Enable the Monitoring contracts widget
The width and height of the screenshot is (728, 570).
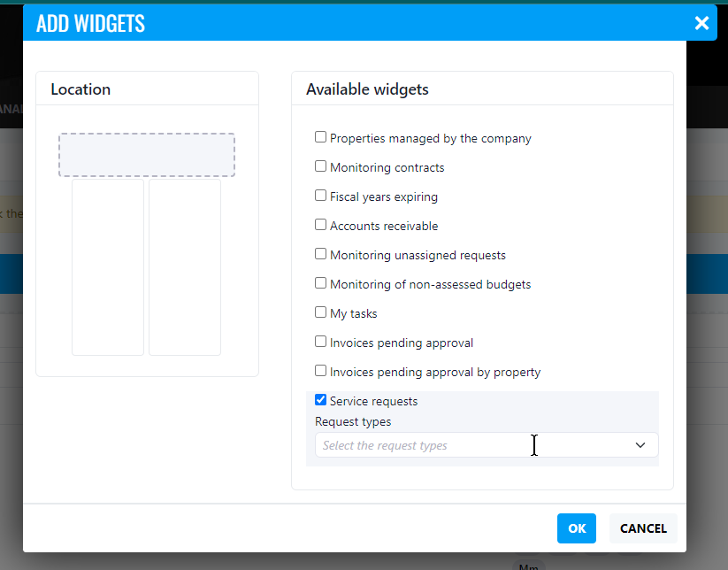point(320,166)
